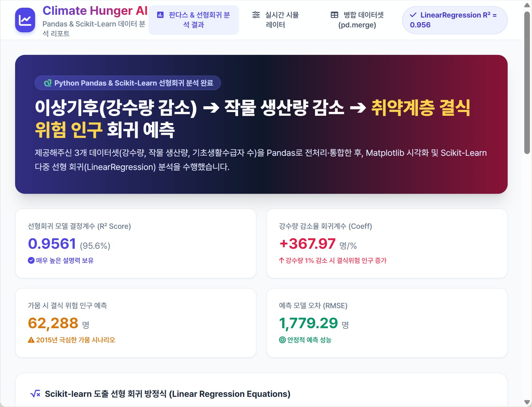Click the target icon beside 안정적 예측 성능
The width and height of the screenshot is (532, 407).
click(282, 340)
